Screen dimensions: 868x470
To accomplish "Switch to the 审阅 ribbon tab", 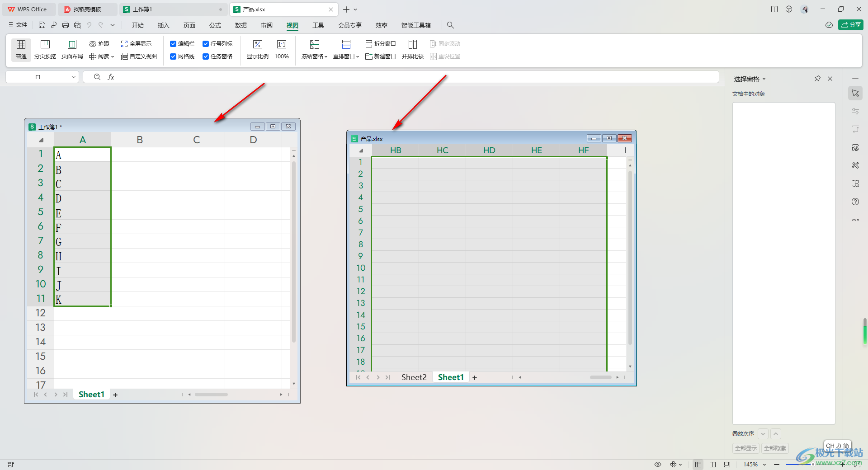I will coord(267,25).
